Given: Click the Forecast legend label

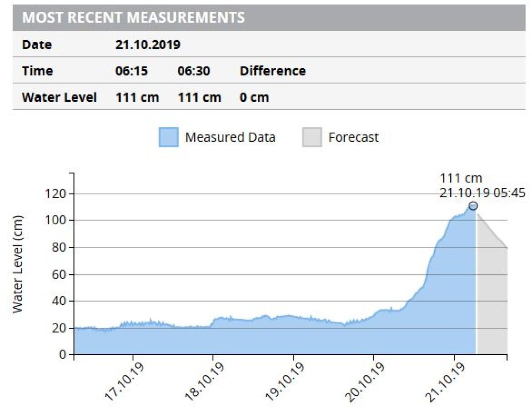Looking at the screenshot, I should [353, 137].
